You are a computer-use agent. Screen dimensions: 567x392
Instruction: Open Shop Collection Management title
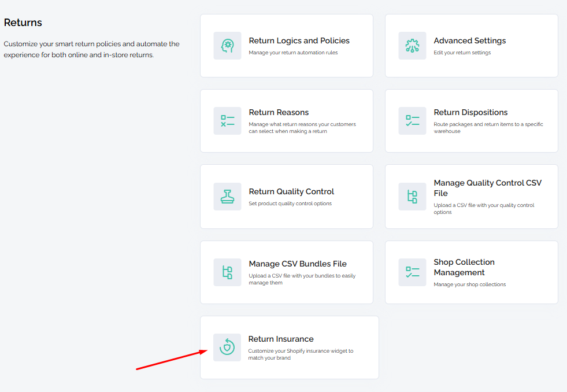[x=464, y=267]
